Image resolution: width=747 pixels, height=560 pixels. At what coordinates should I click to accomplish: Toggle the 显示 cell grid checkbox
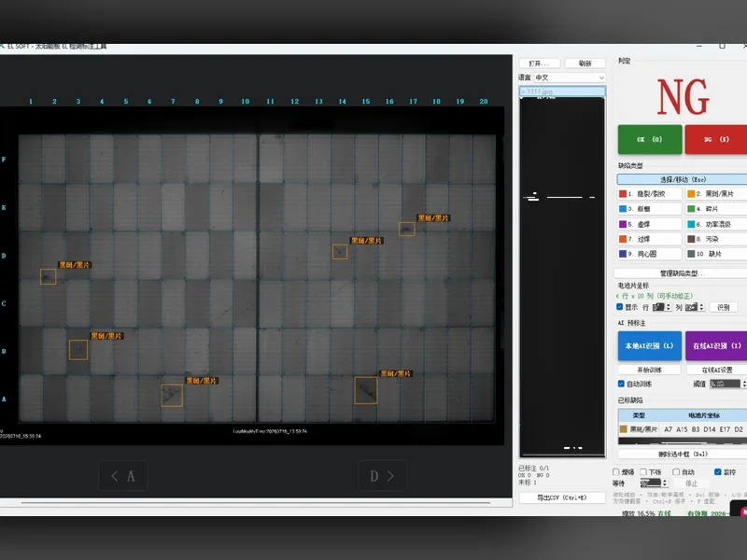pos(620,307)
